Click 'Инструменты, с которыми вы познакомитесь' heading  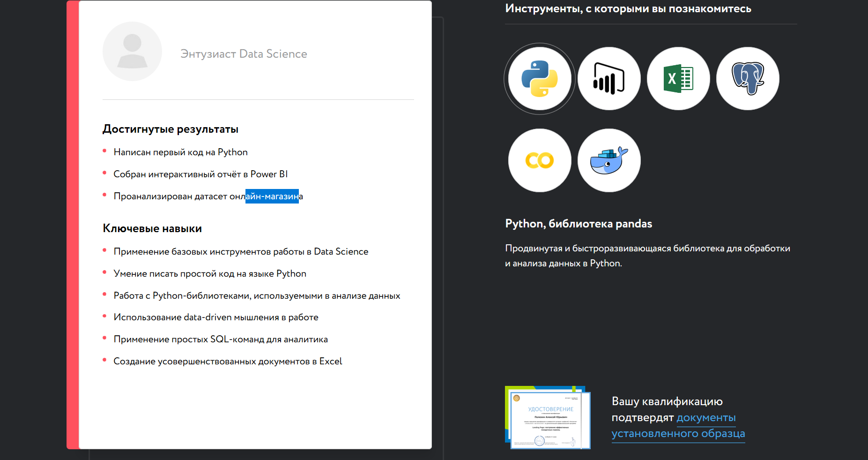(628, 8)
